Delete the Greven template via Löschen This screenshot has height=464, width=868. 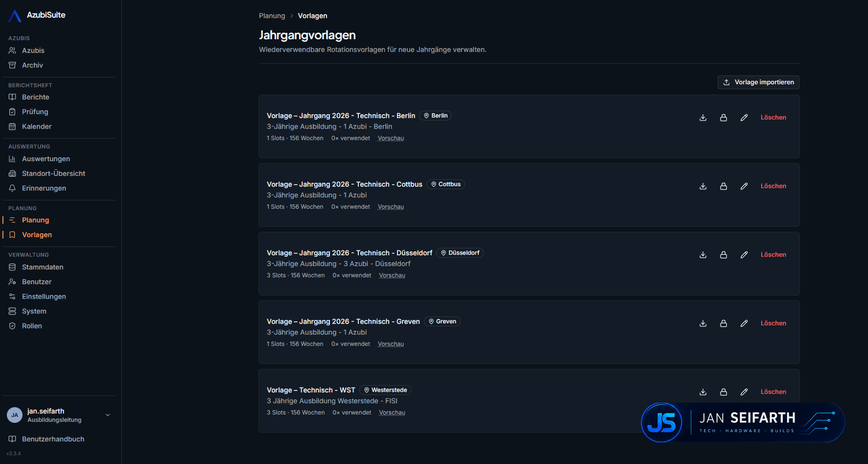(773, 323)
